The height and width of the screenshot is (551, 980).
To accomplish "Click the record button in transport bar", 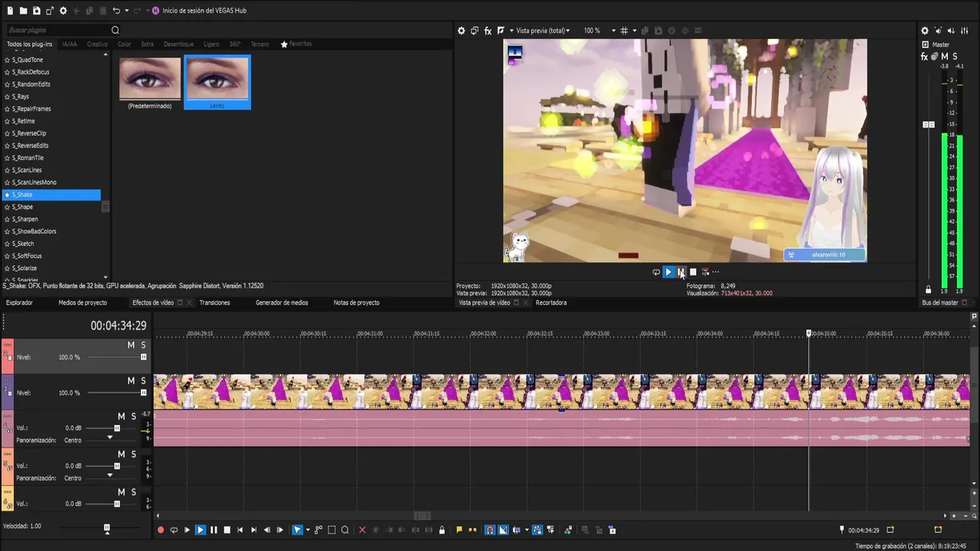I will pyautogui.click(x=161, y=530).
